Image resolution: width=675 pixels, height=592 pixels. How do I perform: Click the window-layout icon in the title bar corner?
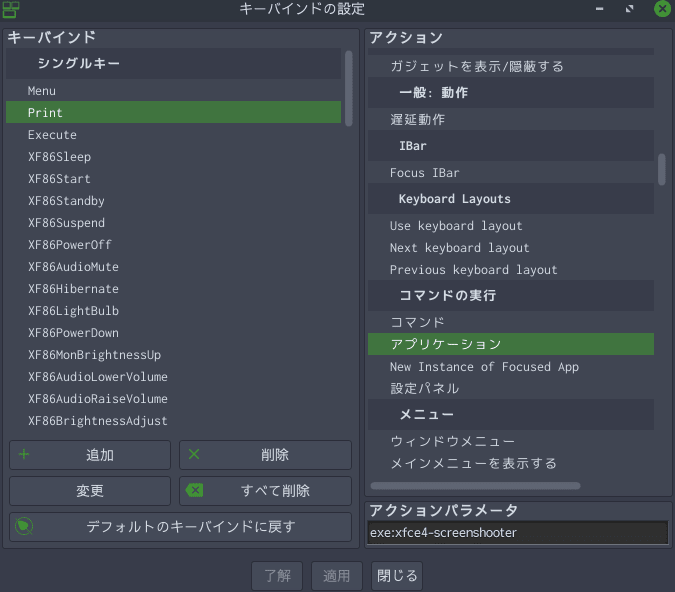11,9
